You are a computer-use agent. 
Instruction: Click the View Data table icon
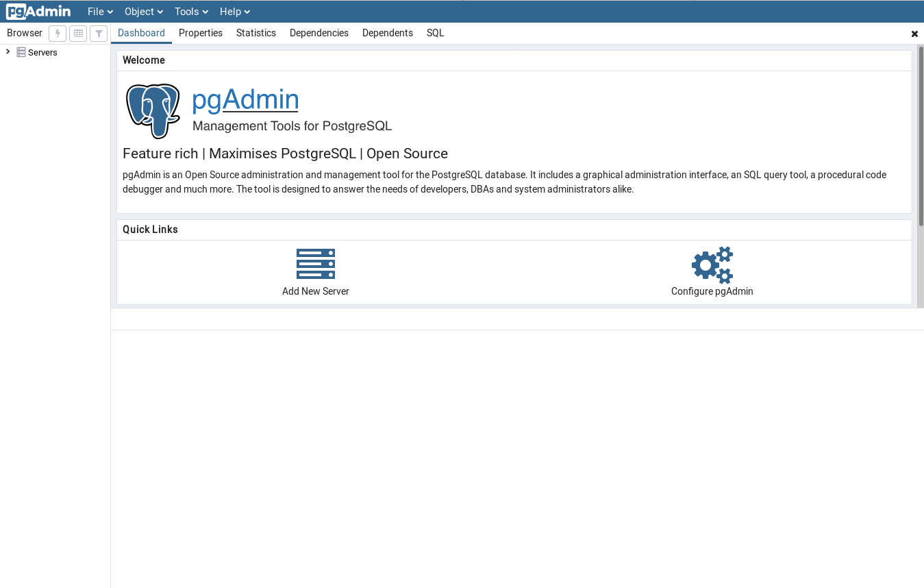point(77,33)
